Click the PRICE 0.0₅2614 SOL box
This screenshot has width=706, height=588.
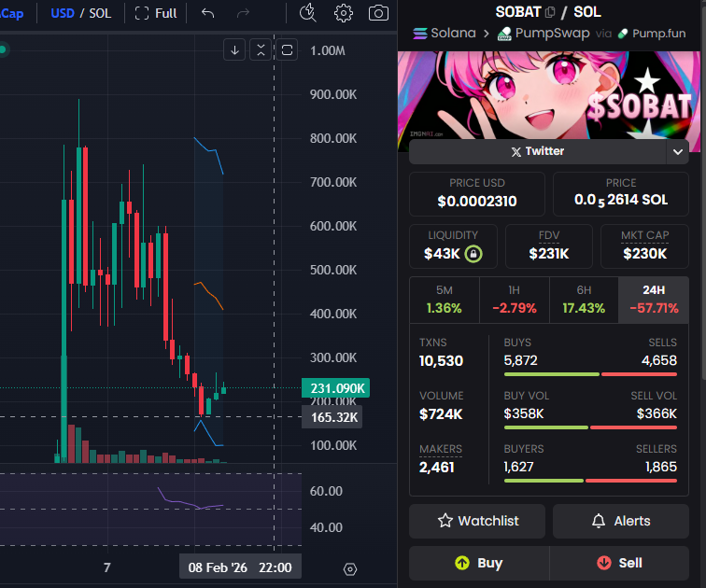click(x=621, y=194)
